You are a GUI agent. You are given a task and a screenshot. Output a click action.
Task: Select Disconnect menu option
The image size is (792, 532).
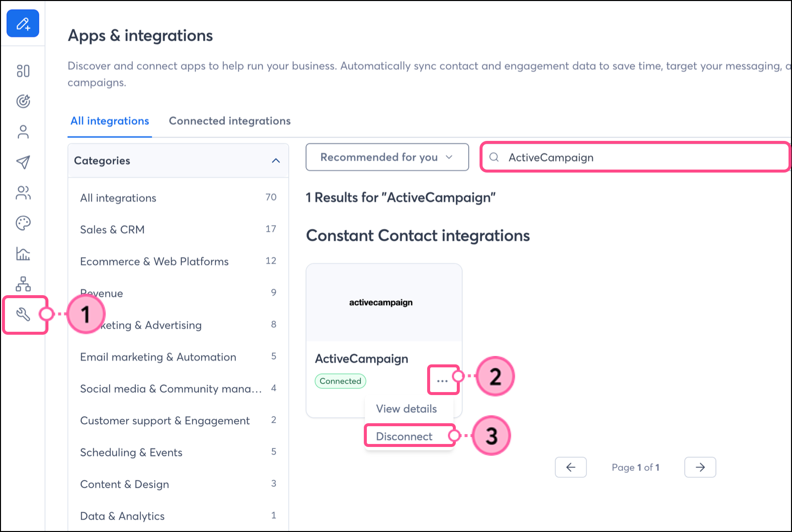[x=404, y=436]
